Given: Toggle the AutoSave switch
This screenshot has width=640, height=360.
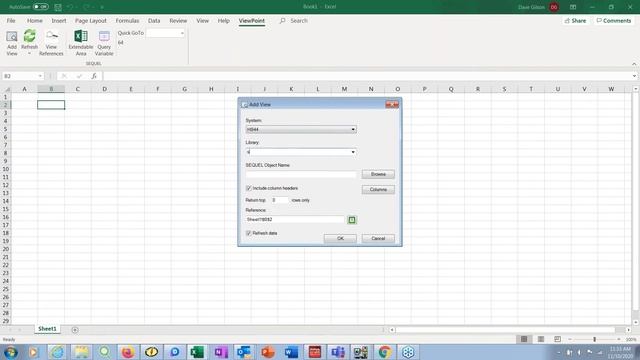Looking at the screenshot, I should tap(40, 7).
